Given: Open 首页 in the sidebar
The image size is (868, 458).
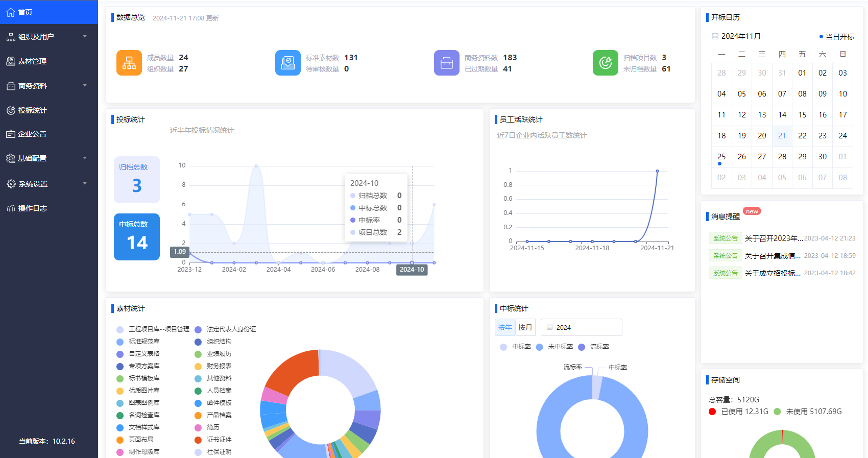Looking at the screenshot, I should click(x=49, y=12).
